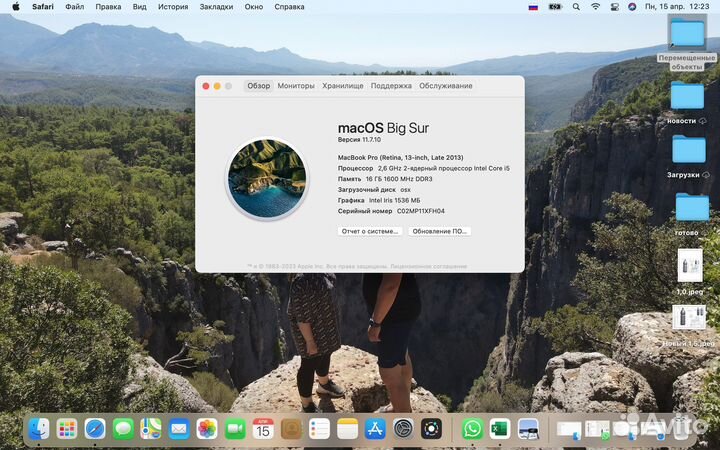Open the dark circular app after System Preferences
The width and height of the screenshot is (720, 450).
[x=431, y=429]
